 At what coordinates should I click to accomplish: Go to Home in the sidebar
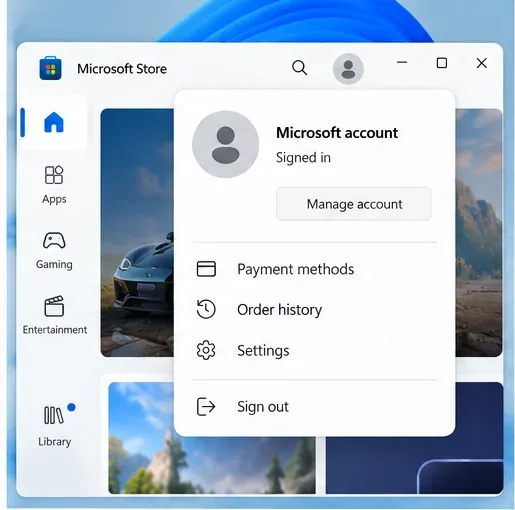[x=54, y=122]
